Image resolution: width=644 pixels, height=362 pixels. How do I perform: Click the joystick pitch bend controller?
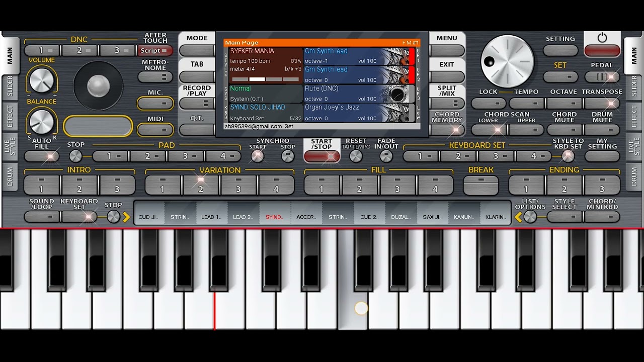pyautogui.click(x=98, y=86)
